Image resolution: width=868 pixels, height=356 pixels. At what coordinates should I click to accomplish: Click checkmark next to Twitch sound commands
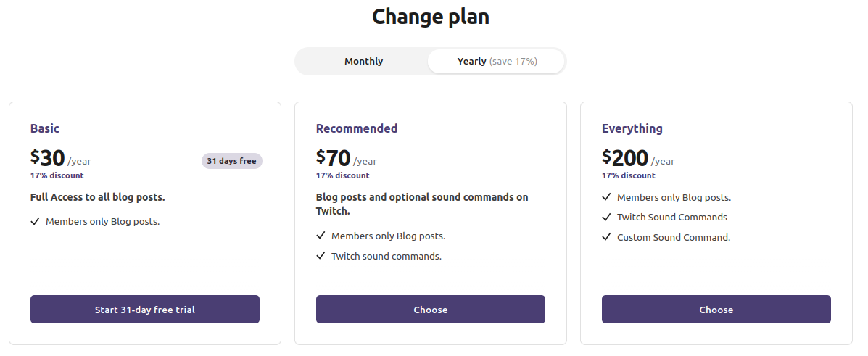click(321, 256)
